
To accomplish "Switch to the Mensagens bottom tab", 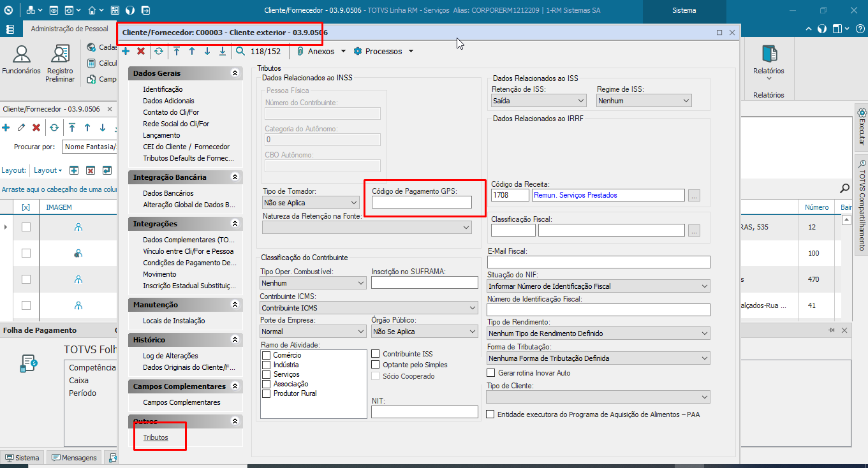I will (x=74, y=458).
